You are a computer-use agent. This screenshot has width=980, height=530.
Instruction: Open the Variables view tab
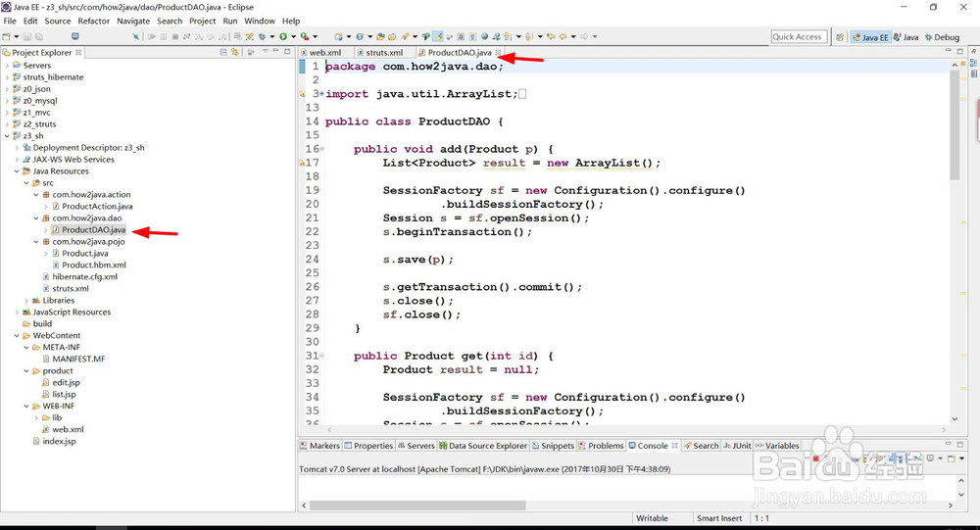pos(777,446)
